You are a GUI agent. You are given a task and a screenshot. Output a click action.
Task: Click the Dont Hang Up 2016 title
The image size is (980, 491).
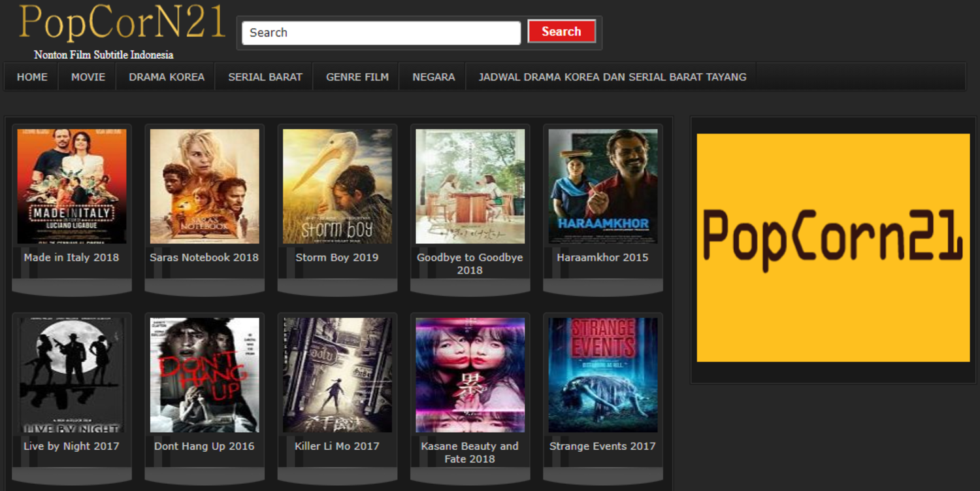(204, 447)
